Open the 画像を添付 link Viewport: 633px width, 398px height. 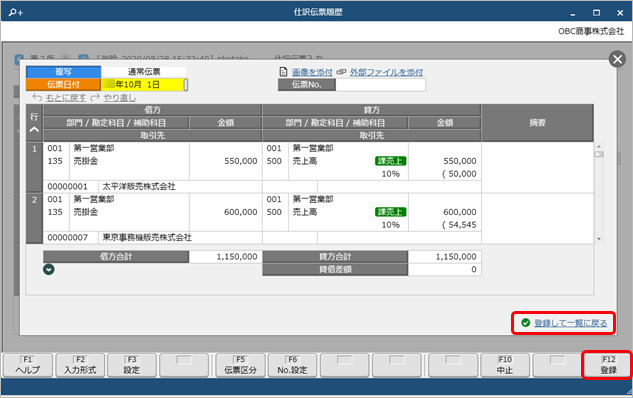tap(312, 72)
